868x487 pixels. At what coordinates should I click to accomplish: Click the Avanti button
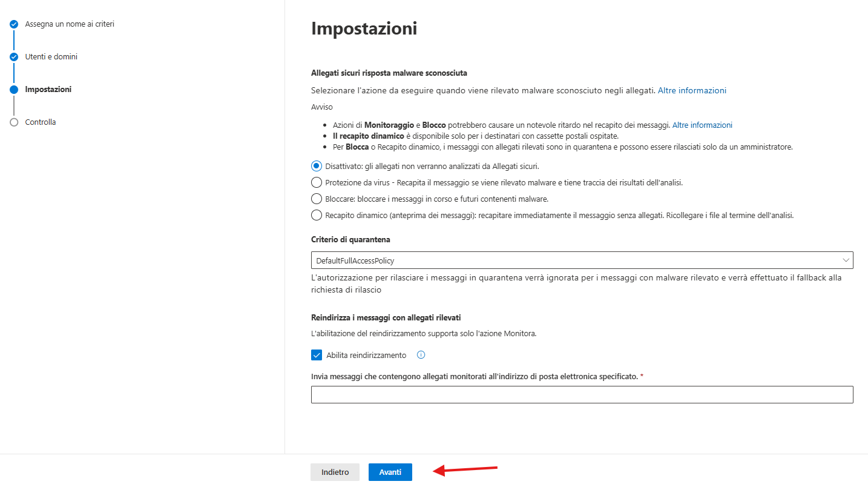(390, 472)
